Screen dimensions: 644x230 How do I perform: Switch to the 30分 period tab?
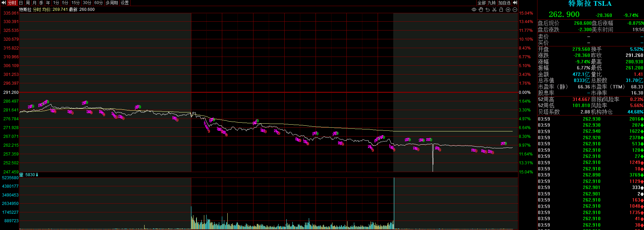pyautogui.click(x=87, y=3)
